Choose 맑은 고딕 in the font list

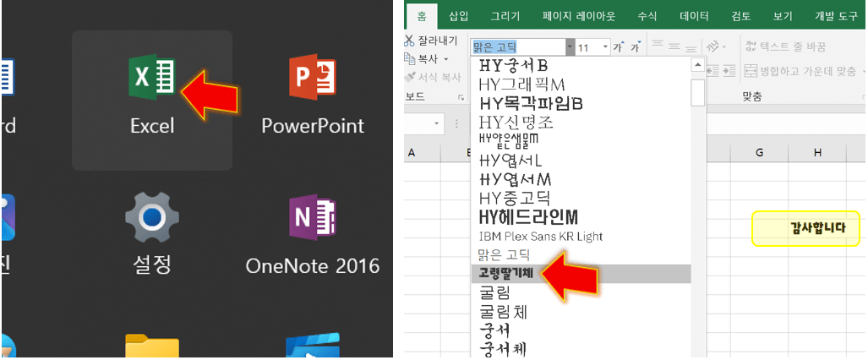point(580,254)
